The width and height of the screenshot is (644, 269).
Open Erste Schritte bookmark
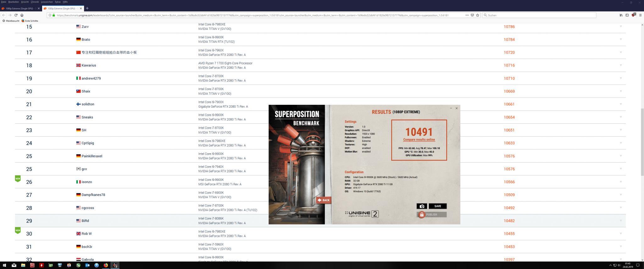(x=30, y=21)
